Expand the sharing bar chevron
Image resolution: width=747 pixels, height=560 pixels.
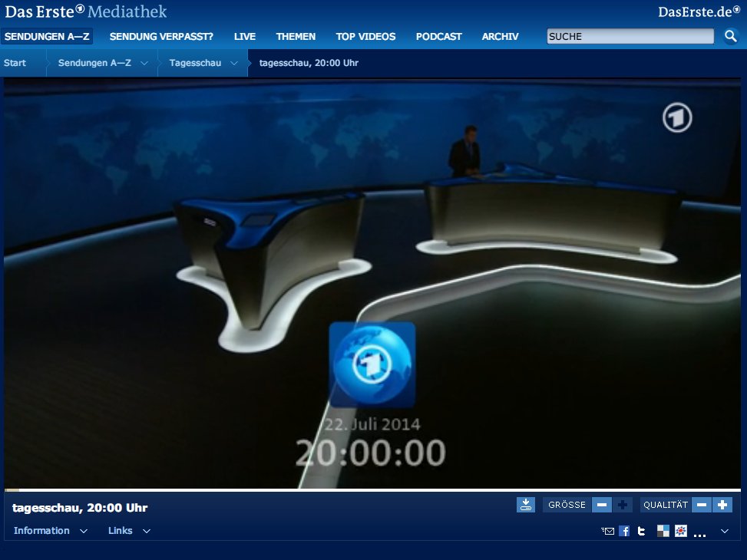click(725, 531)
